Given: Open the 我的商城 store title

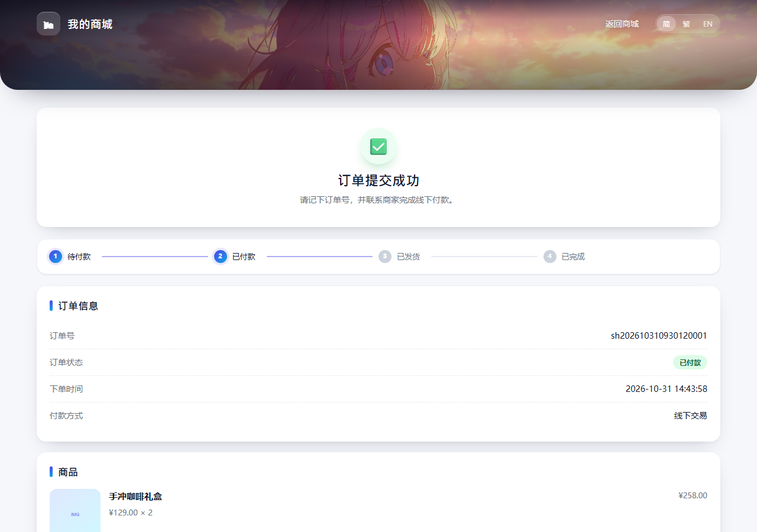Looking at the screenshot, I should [90, 24].
